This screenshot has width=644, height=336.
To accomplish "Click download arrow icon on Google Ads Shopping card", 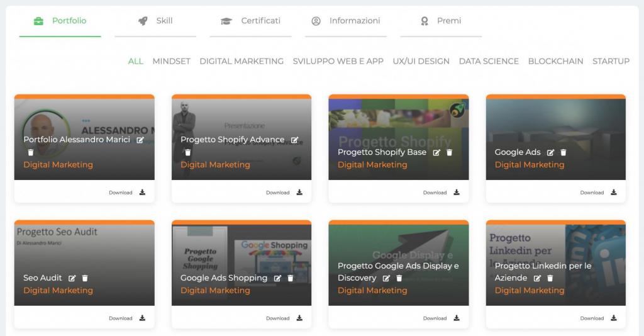I will (x=299, y=318).
